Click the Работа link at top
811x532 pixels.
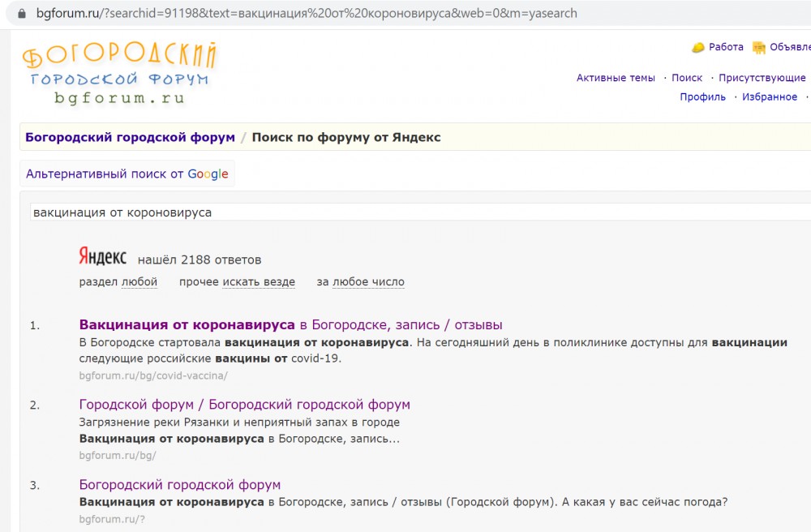coord(726,47)
